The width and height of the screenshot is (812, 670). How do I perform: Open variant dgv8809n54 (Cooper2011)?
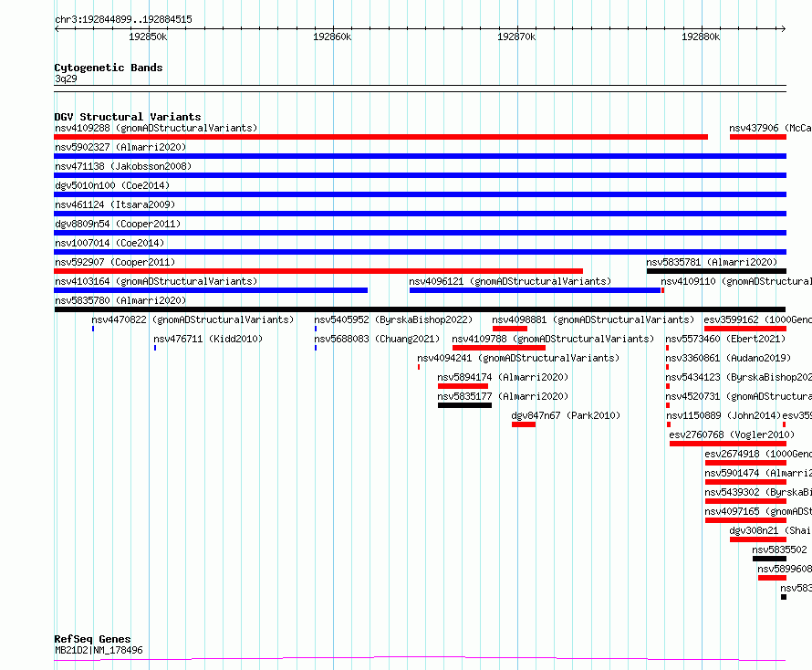[x=118, y=224]
